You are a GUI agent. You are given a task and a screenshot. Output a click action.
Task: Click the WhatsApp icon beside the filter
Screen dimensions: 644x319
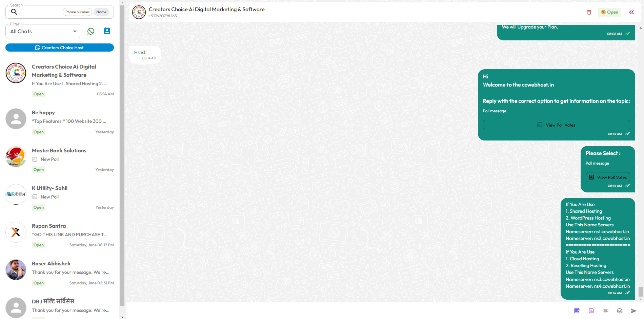click(91, 31)
